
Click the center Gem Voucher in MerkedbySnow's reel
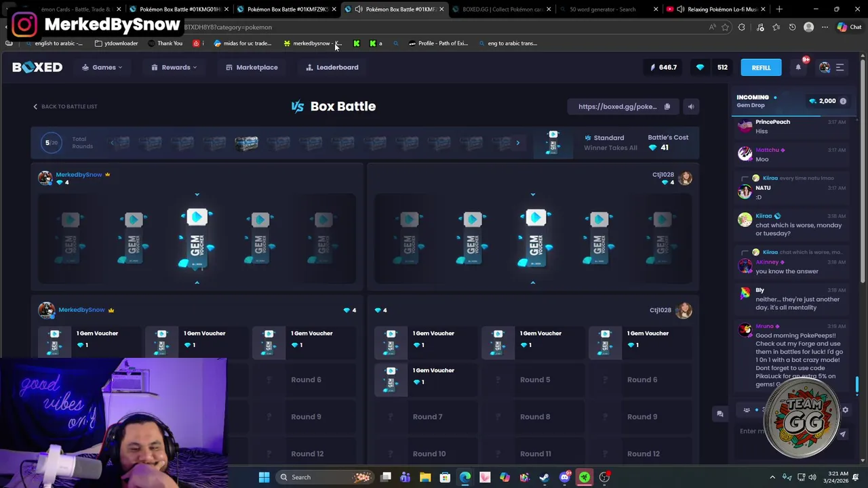coord(197,239)
